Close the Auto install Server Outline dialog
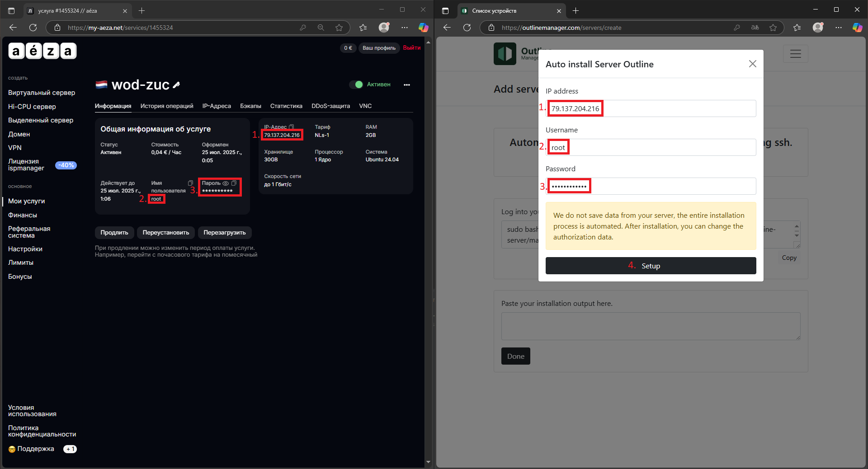This screenshot has height=469, width=868. tap(752, 64)
